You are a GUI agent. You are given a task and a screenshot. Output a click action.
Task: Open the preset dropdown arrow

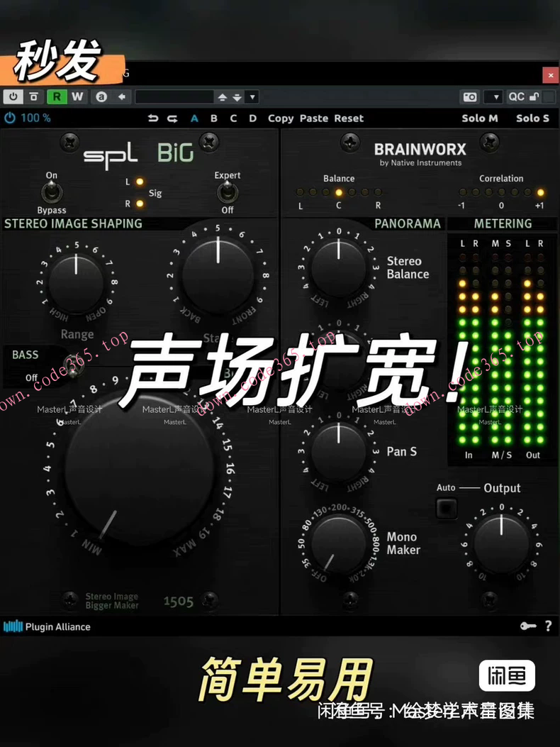click(x=252, y=97)
